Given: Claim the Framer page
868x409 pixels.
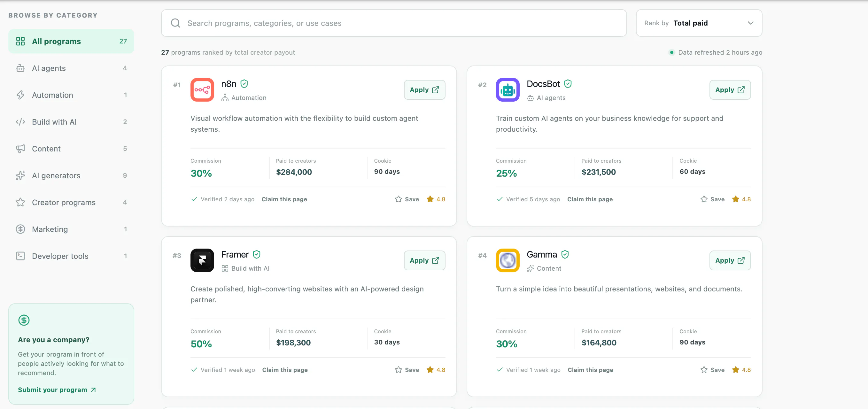Looking at the screenshot, I should (x=285, y=370).
